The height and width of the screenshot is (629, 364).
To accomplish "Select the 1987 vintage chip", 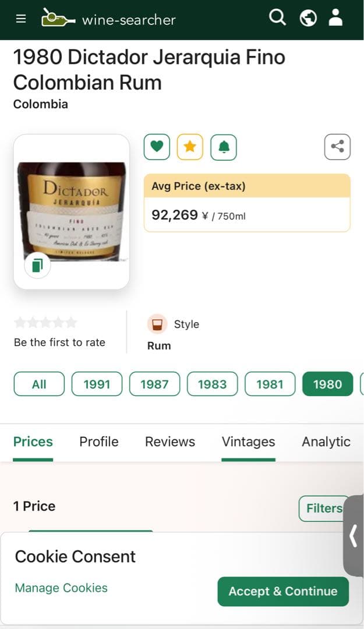I will (154, 384).
